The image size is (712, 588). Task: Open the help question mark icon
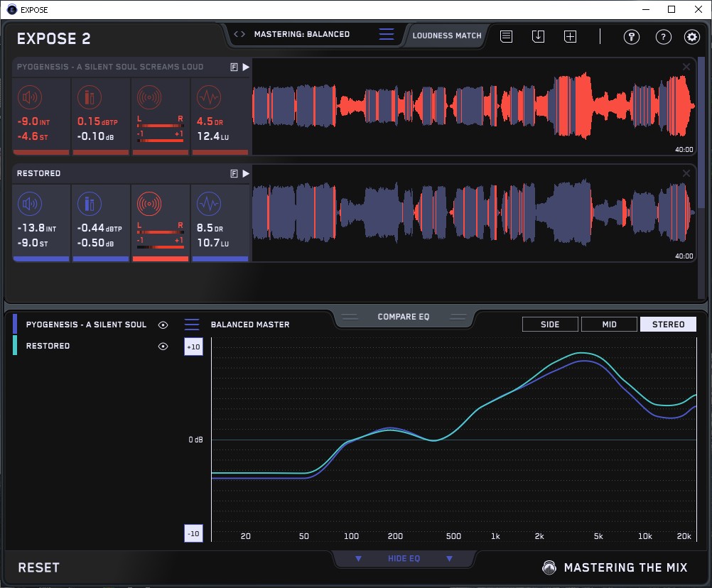(x=664, y=36)
